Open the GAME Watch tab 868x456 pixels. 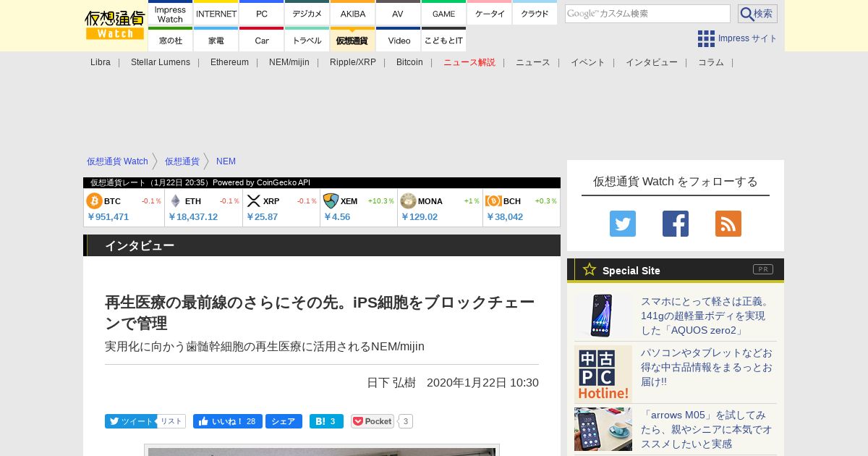[443, 14]
